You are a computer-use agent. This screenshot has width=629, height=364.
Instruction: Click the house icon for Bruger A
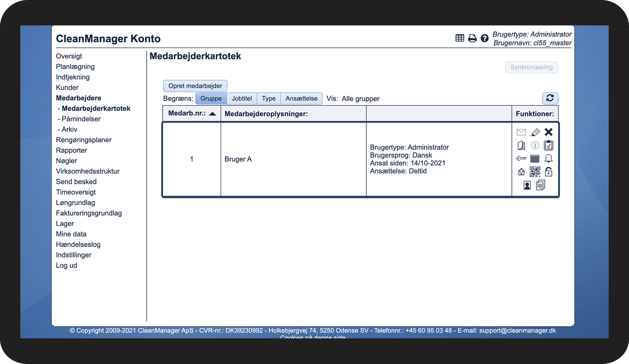point(521,172)
